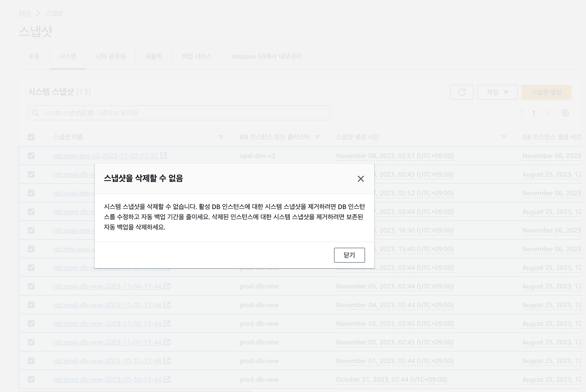
Task: Sort by 스냅샷 생성 시간 column arrow
Action: (x=504, y=137)
